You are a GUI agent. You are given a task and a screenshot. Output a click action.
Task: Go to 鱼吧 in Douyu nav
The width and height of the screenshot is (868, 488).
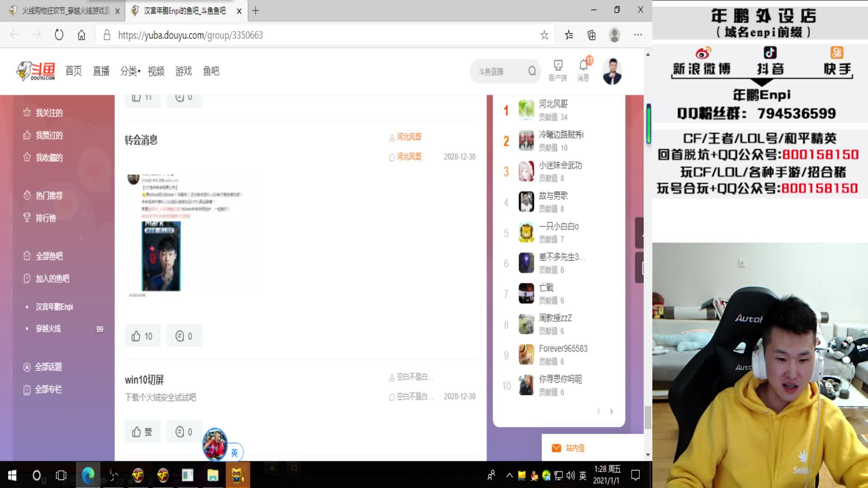point(211,71)
